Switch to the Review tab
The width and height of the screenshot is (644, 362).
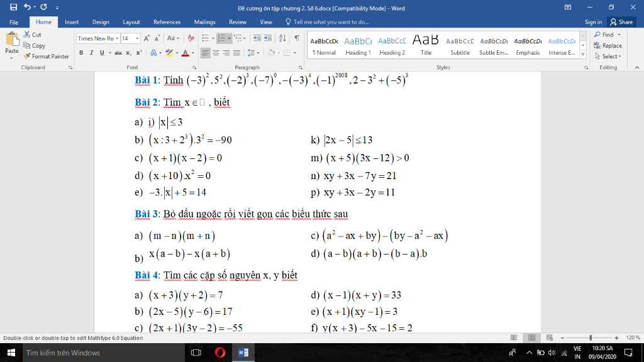coord(237,22)
